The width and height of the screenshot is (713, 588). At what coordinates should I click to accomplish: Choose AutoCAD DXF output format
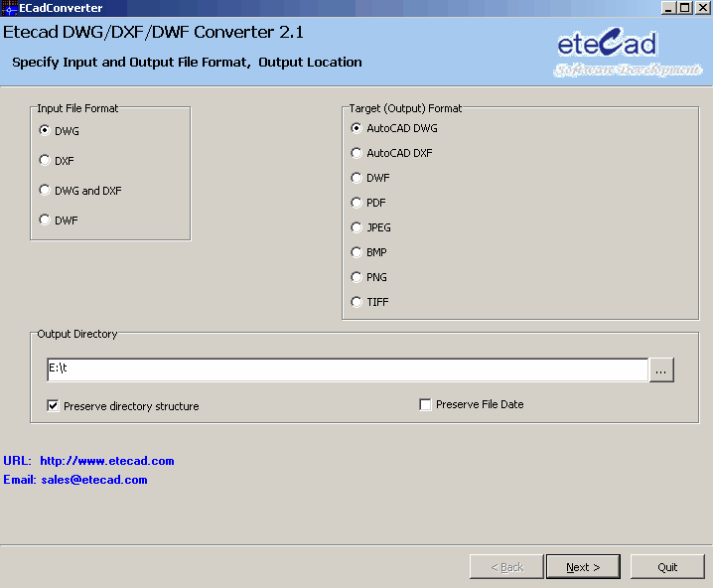pos(356,153)
